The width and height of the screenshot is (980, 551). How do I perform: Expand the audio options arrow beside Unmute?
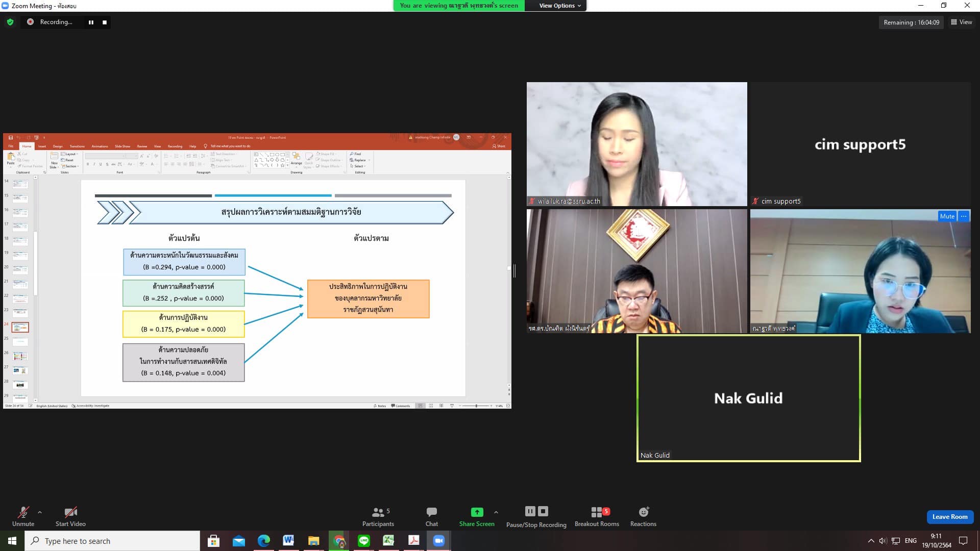click(40, 512)
